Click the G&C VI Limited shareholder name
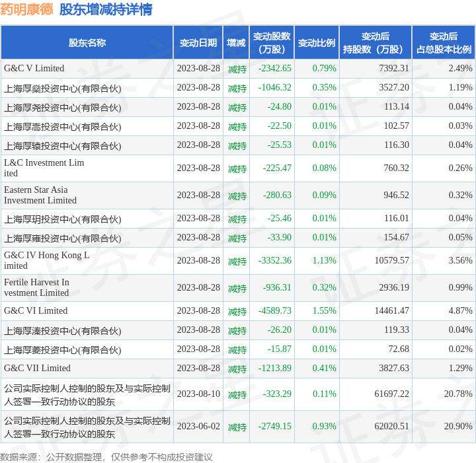This screenshot has width=476, height=463. [x=36, y=310]
